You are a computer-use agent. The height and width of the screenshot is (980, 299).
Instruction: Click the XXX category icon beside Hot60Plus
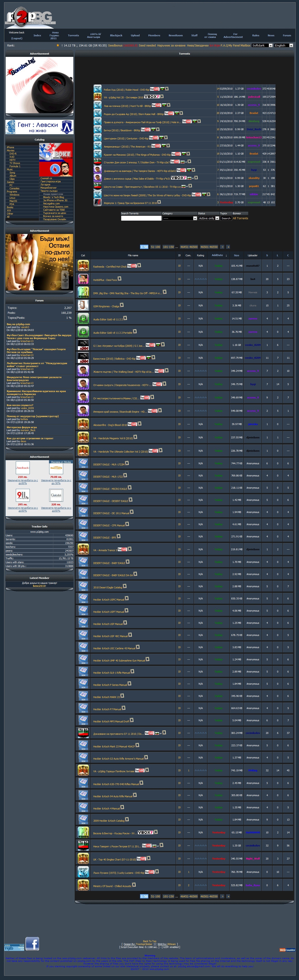[83, 279]
